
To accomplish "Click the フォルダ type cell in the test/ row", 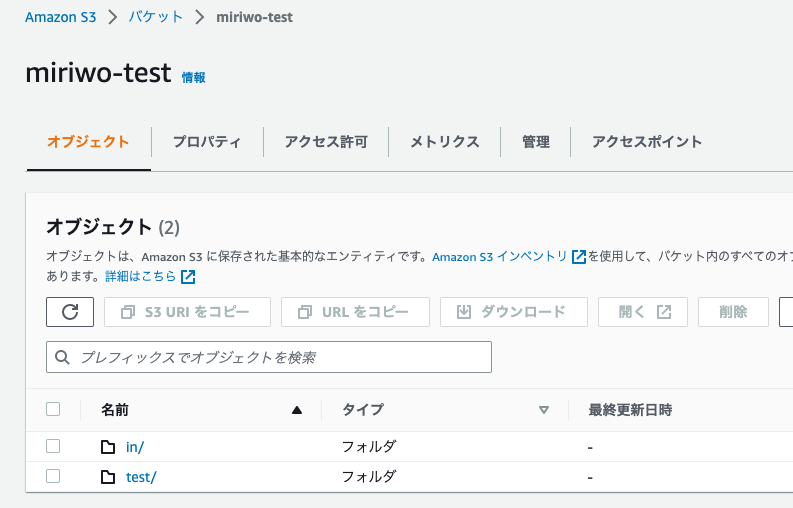I will pyautogui.click(x=369, y=477).
